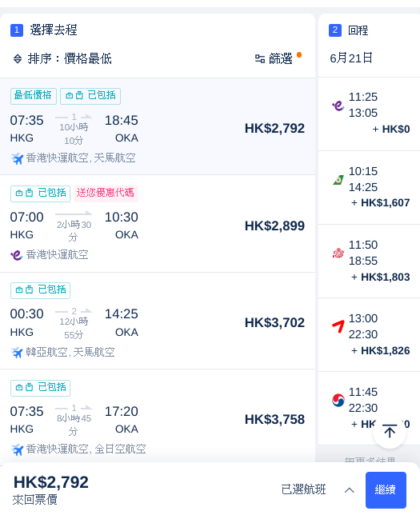
Task: Click the 送您優惠代碼 promo tag
Action: coord(106,194)
